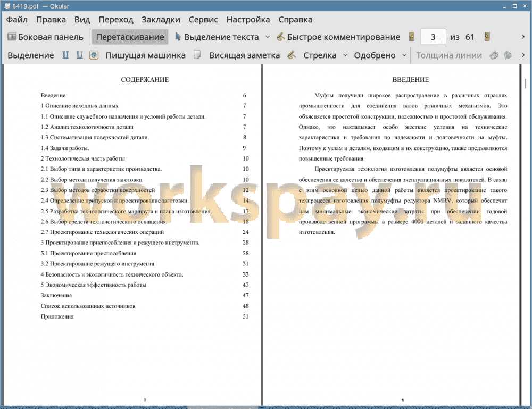Select the Одобрено stamp tool
The image size is (532, 409).
pos(375,55)
